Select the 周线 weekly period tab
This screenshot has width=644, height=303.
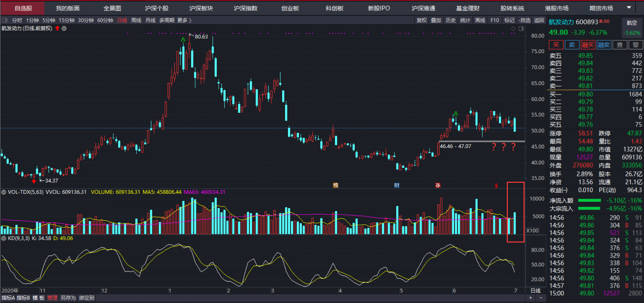point(136,20)
